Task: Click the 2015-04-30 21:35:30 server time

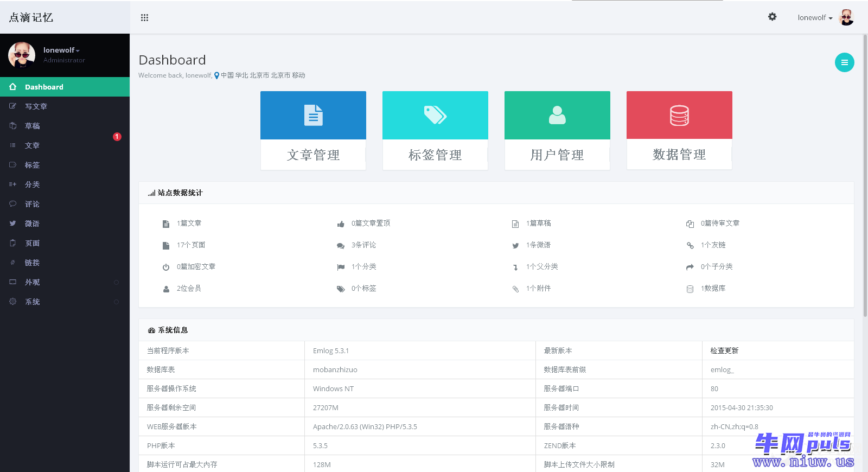Action: click(x=742, y=407)
